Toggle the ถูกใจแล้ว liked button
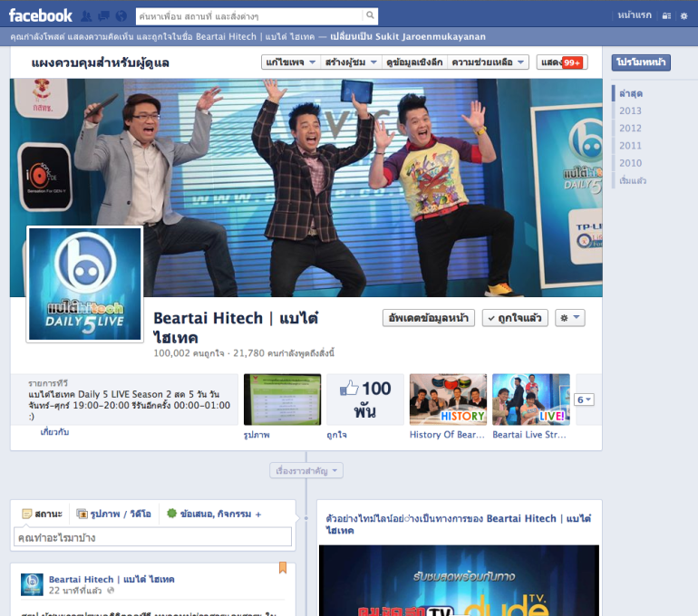The image size is (698, 616). pyautogui.click(x=515, y=318)
